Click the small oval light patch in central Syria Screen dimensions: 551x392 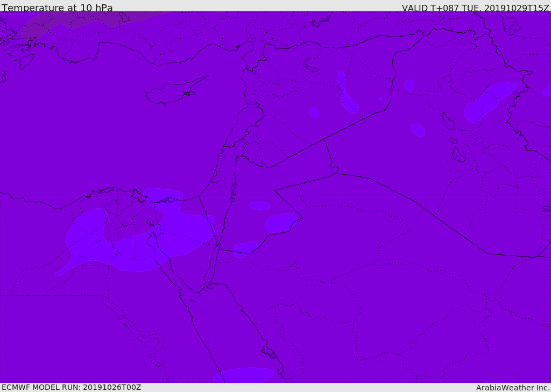pos(314,112)
